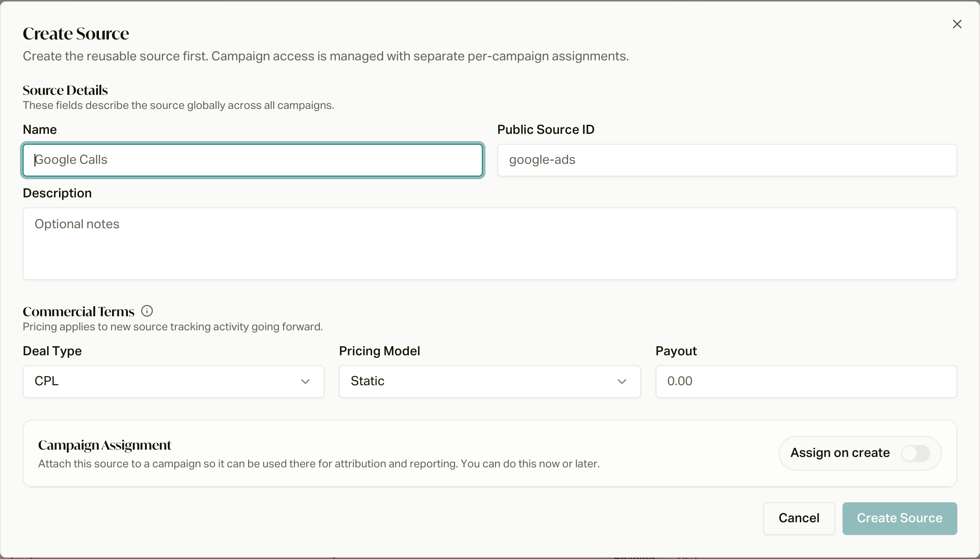Open the Pricing Model dropdown
The width and height of the screenshot is (980, 559).
490,382
